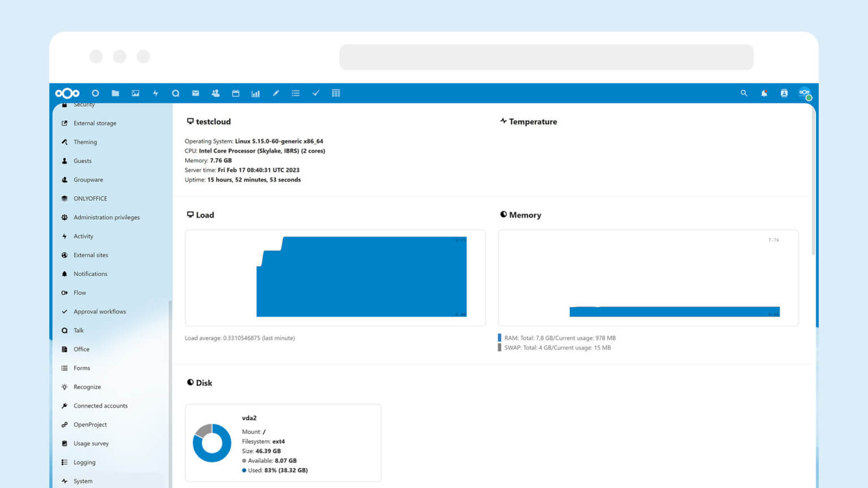
Task: Open the apps grid icon
Action: click(336, 93)
